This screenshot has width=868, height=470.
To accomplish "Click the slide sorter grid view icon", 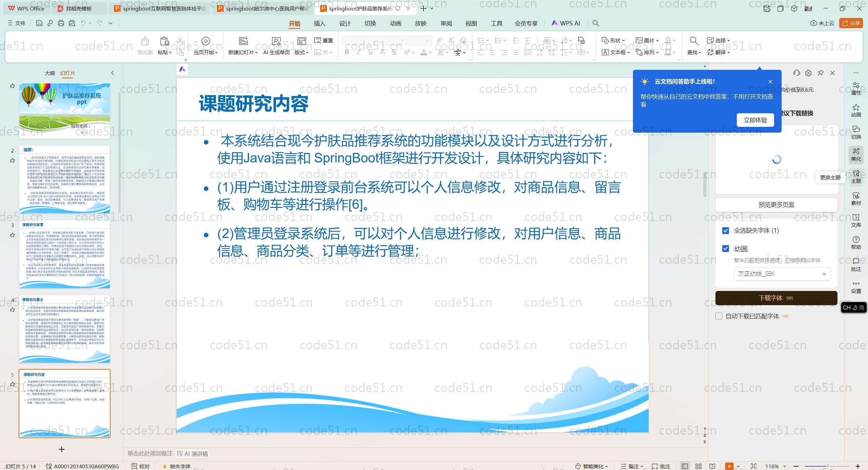I will (x=698, y=466).
